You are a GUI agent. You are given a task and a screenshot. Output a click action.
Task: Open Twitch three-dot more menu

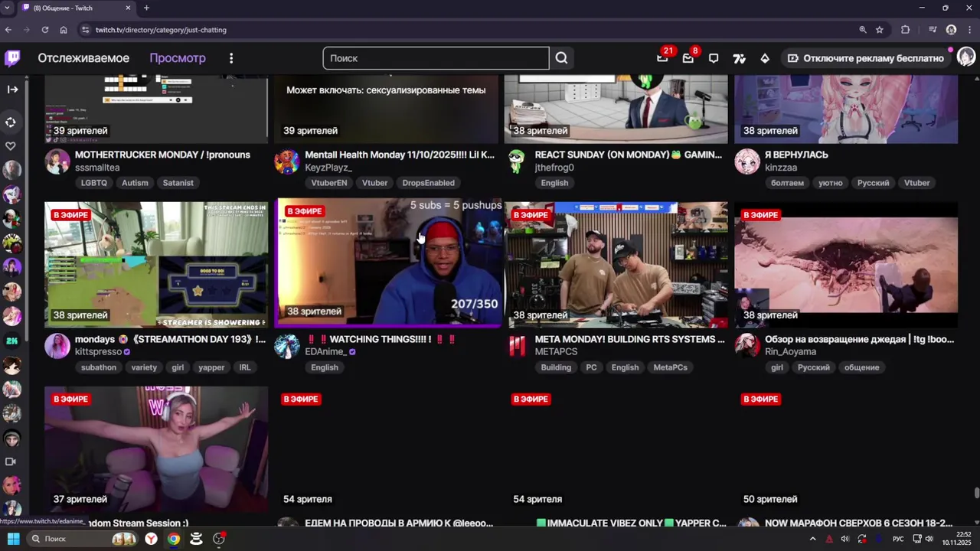pyautogui.click(x=231, y=58)
